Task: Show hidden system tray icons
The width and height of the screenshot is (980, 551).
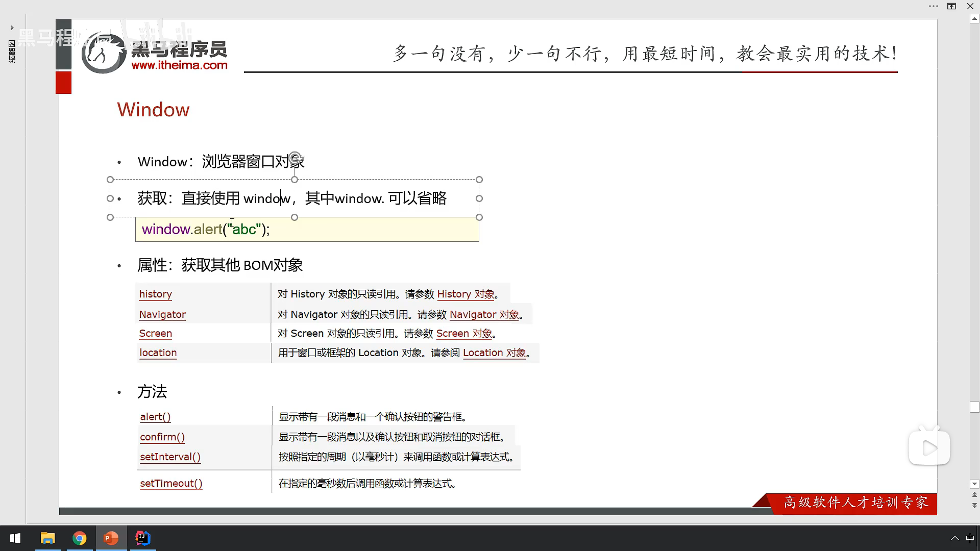Action: 954,538
